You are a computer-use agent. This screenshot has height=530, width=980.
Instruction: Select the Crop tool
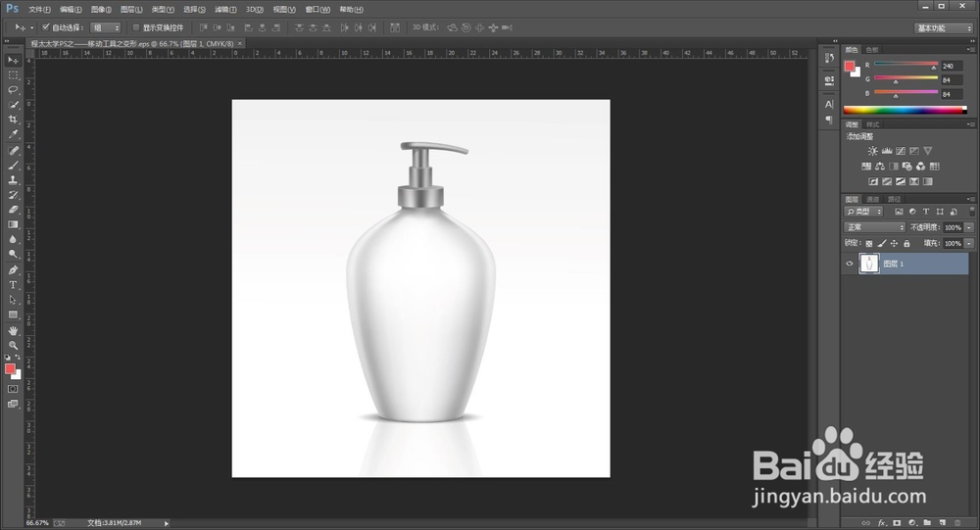pyautogui.click(x=13, y=120)
